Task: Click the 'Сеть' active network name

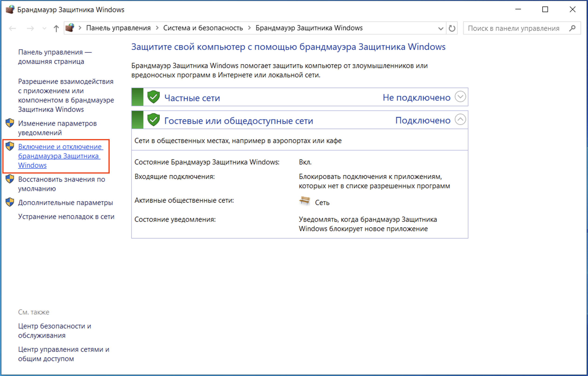Action: coord(322,202)
